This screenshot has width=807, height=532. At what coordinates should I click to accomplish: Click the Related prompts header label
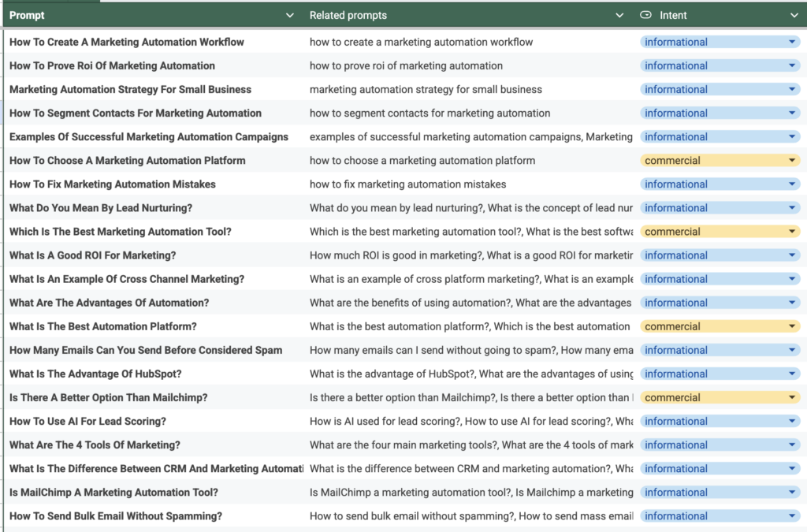[348, 15]
